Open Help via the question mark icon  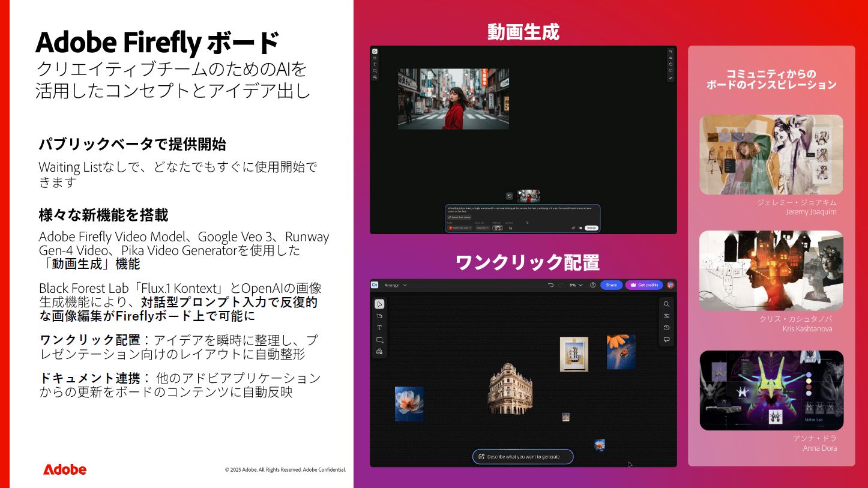592,285
